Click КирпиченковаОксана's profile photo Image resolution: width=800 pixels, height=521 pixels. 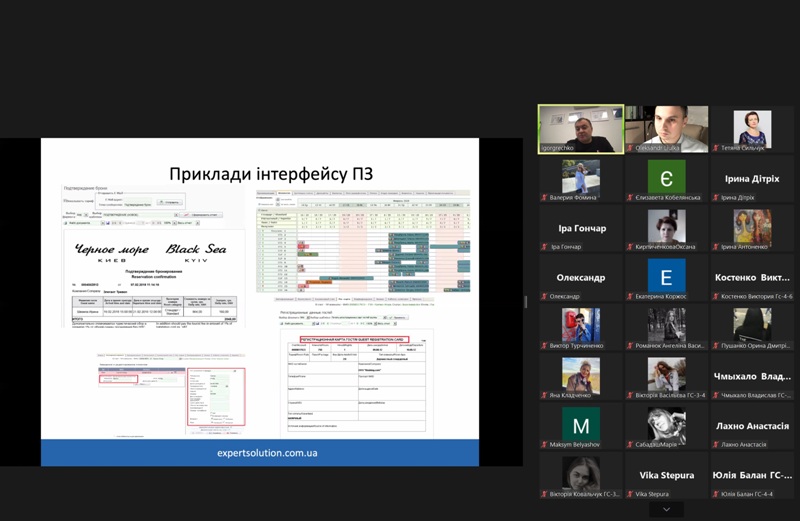666,226
